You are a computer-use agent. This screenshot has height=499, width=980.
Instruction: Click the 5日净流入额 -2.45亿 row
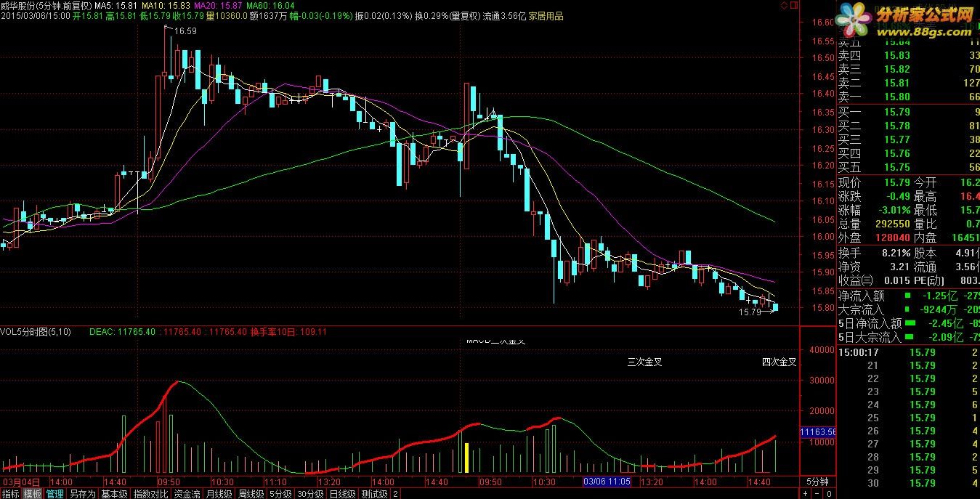(x=910, y=323)
